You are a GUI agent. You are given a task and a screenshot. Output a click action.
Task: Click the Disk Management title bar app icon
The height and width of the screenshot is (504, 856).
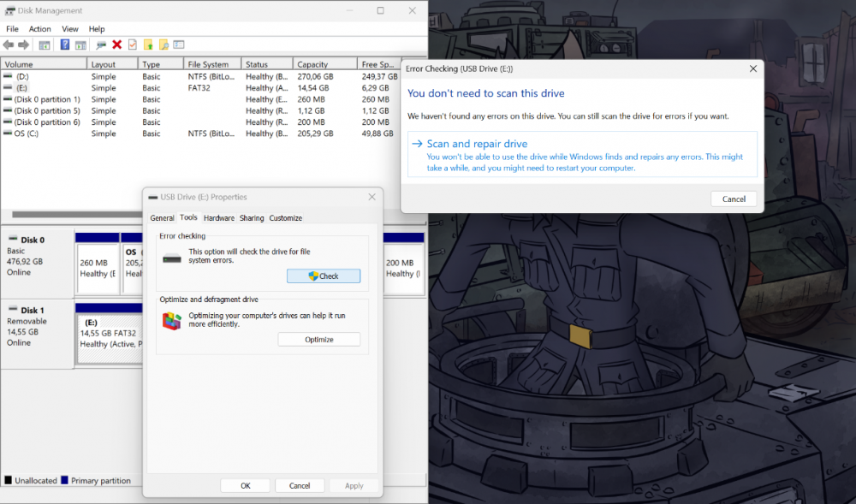9,10
